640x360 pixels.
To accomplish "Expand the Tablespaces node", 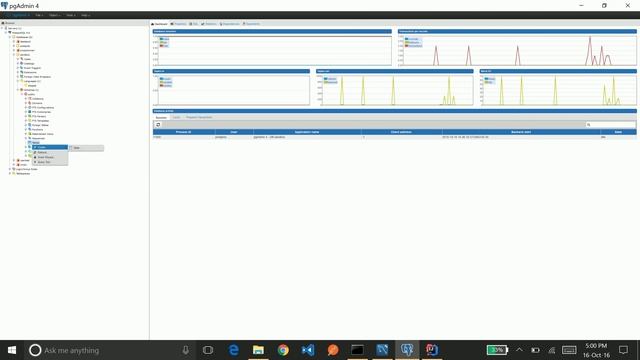I will (x=10, y=173).
